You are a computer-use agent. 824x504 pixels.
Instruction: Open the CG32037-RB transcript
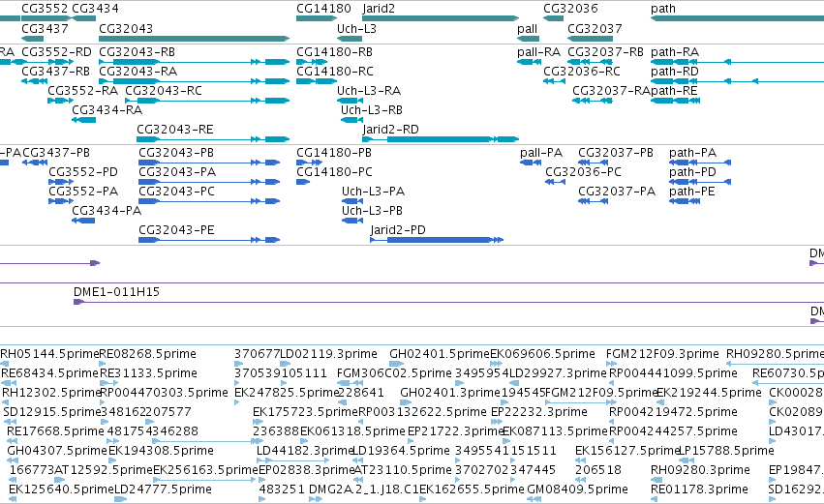pyautogui.click(x=605, y=52)
